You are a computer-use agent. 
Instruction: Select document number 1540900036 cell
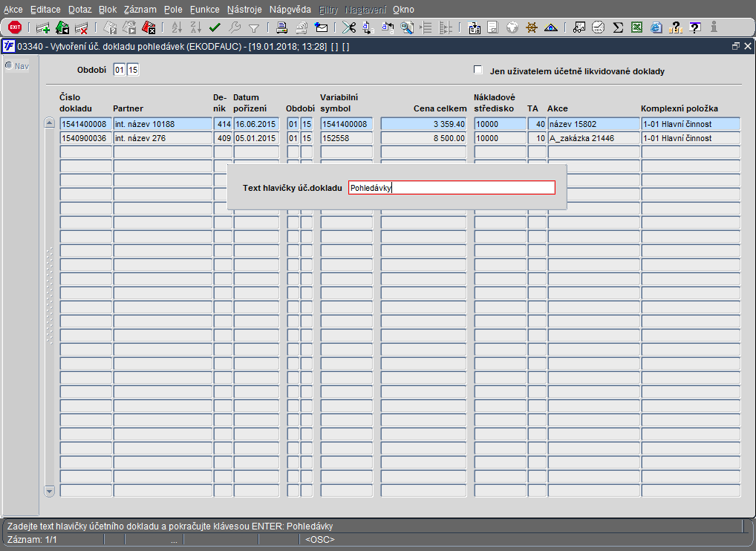85,138
